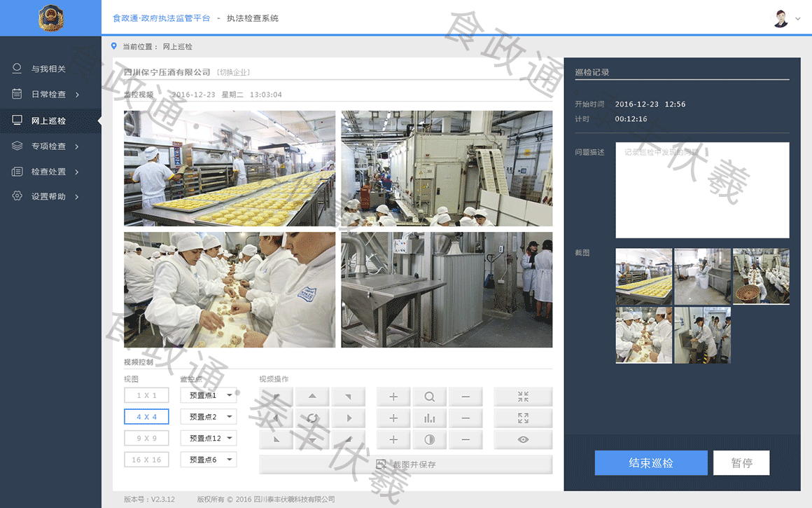Toggle the eye visibility button
The width and height of the screenshot is (812, 508).
pyautogui.click(x=523, y=440)
